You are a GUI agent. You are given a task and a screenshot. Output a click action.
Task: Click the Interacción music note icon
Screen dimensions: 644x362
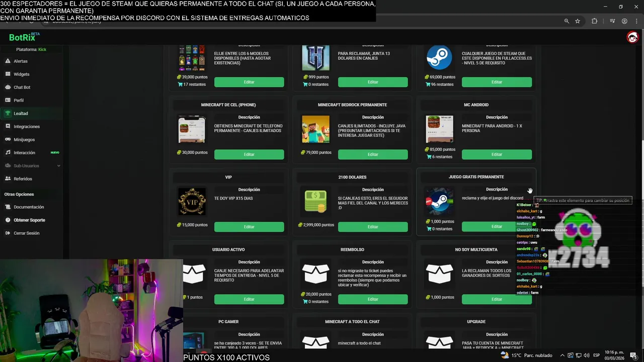(x=8, y=152)
